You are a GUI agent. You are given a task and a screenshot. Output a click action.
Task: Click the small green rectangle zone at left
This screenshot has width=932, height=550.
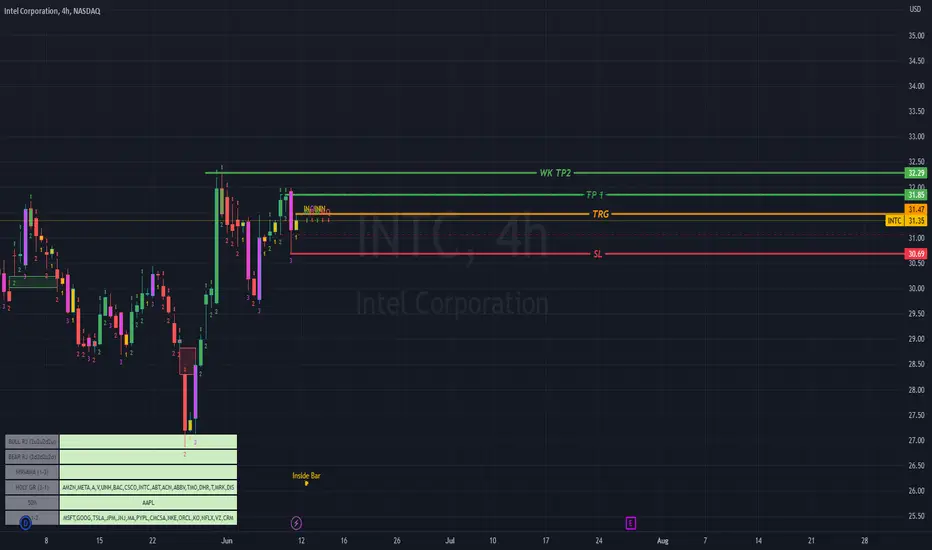click(x=33, y=282)
